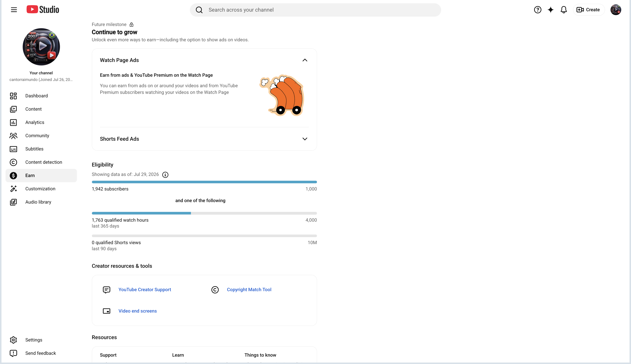Click the 'Continue to grow' heading
Viewport: 631px width, 364px height.
click(115, 32)
